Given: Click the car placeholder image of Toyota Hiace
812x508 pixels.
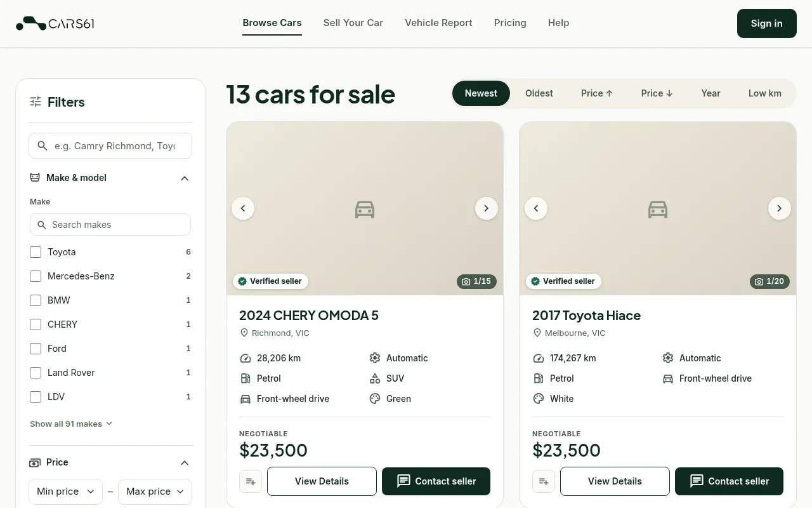Looking at the screenshot, I should click(x=658, y=209).
